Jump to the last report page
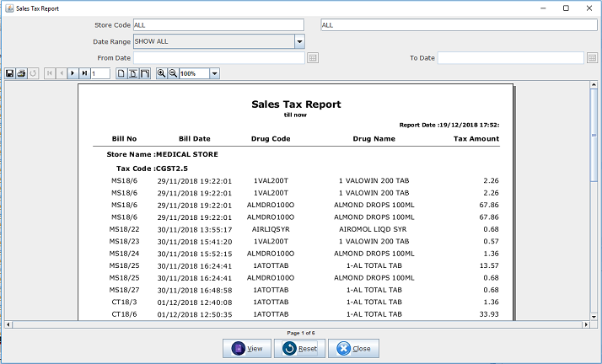 click(84, 74)
